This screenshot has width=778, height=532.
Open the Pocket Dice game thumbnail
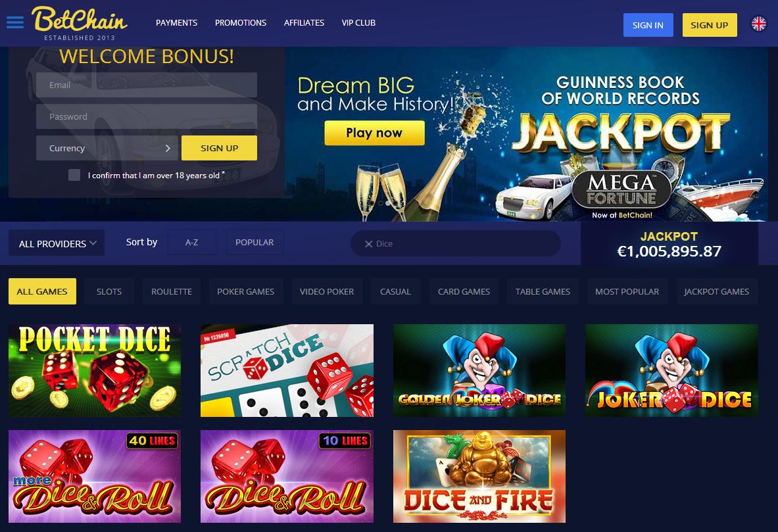[x=95, y=370]
